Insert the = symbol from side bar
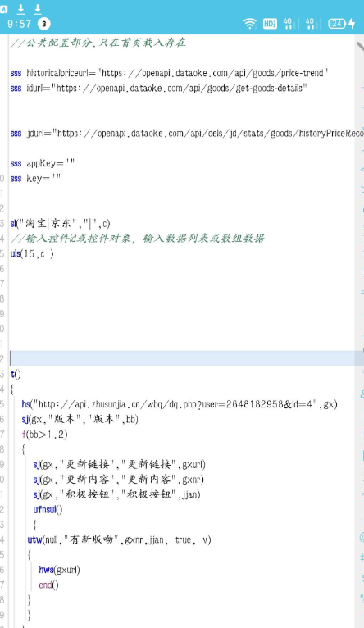Screen dimensions: 364x628 coord(362,292)
